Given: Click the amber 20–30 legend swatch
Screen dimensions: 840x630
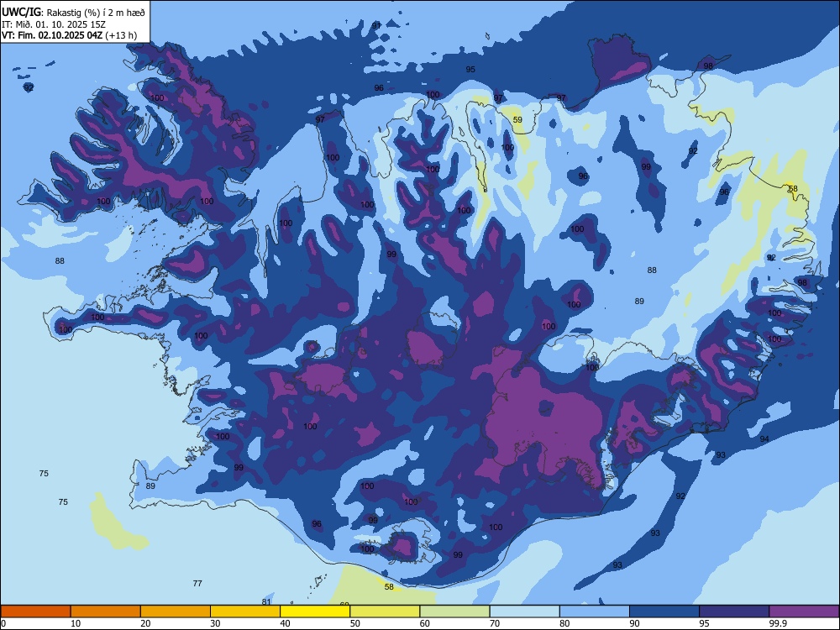Looking at the screenshot, I should coord(176,612).
